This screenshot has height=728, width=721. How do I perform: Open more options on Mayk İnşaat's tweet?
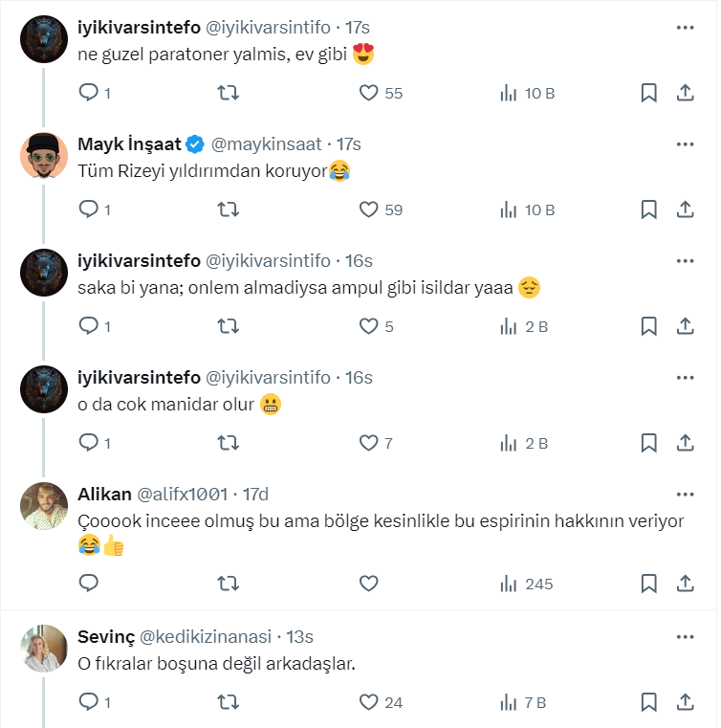coord(685,144)
